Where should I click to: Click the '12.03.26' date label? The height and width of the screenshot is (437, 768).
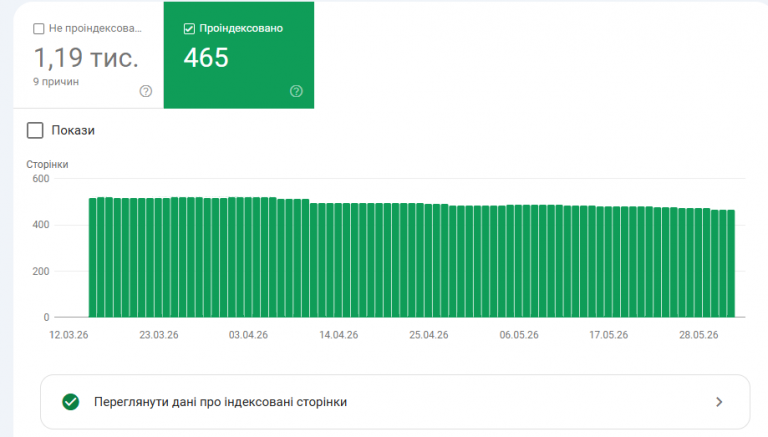point(69,335)
